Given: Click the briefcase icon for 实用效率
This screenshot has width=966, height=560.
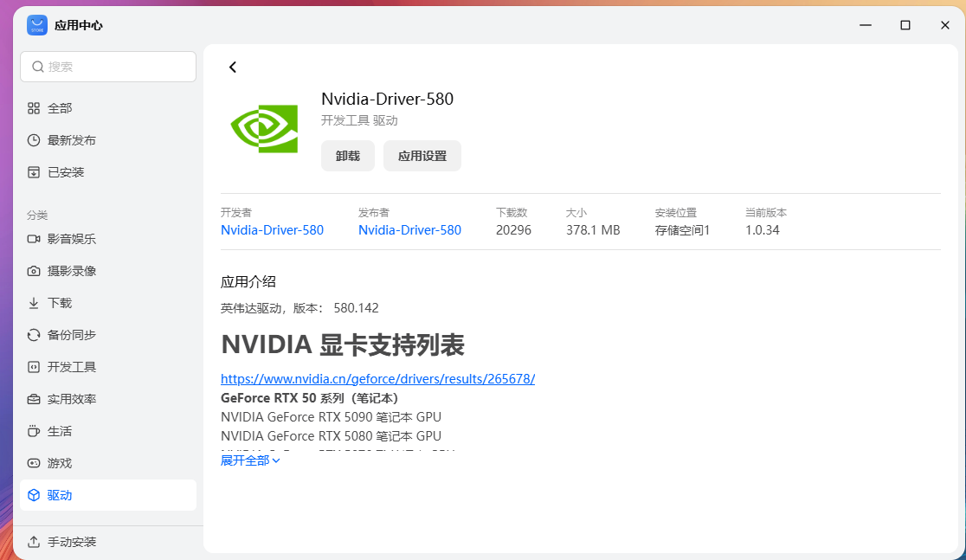Looking at the screenshot, I should [34, 399].
